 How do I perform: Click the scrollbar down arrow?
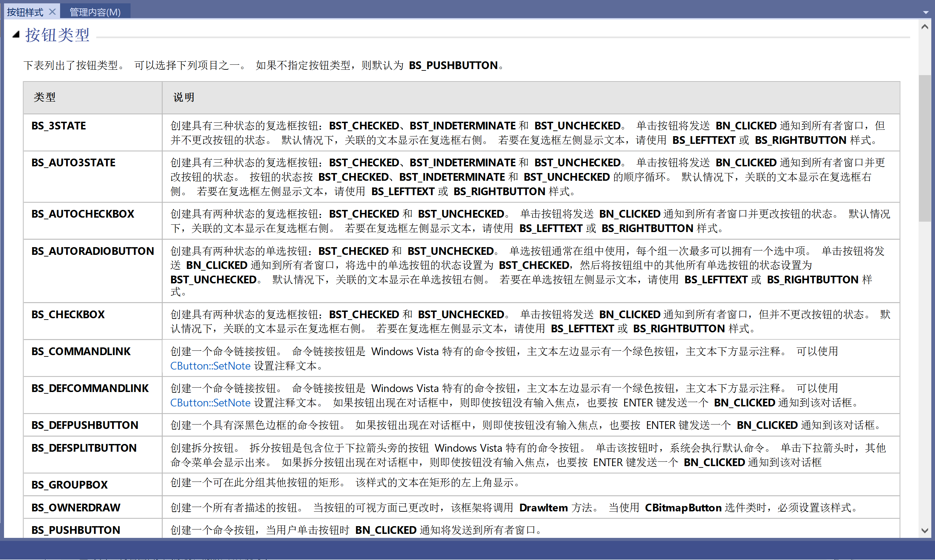pyautogui.click(x=924, y=530)
